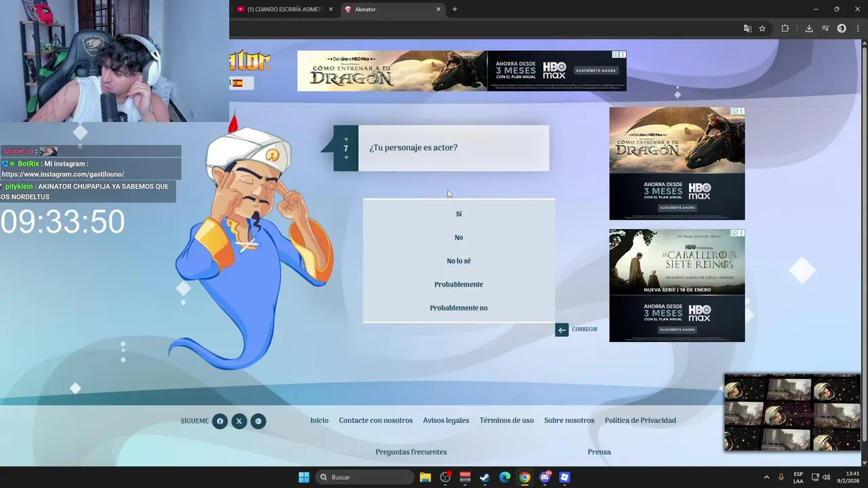
Task: Click the question text '¿Tu personaje es actor?'
Action: (414, 148)
